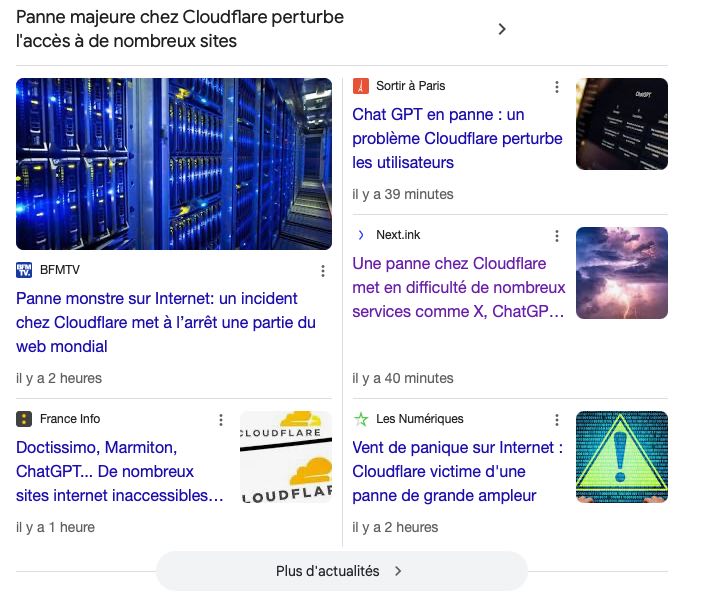Click the France Info source logo
The image size is (715, 612).
(24, 419)
